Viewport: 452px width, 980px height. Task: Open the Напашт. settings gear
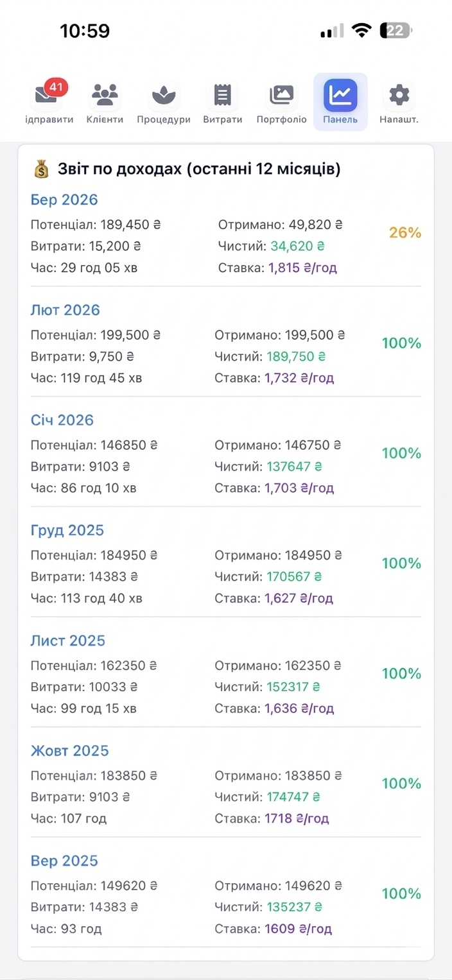[x=398, y=95]
